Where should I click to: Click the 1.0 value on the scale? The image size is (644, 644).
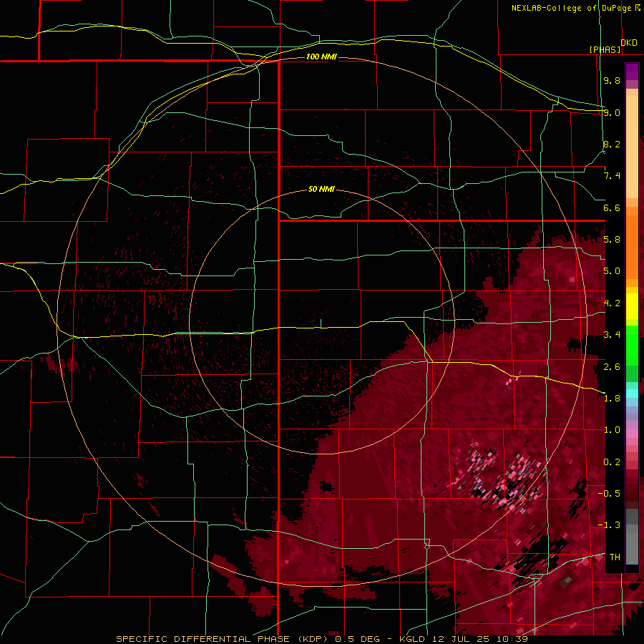612,430
